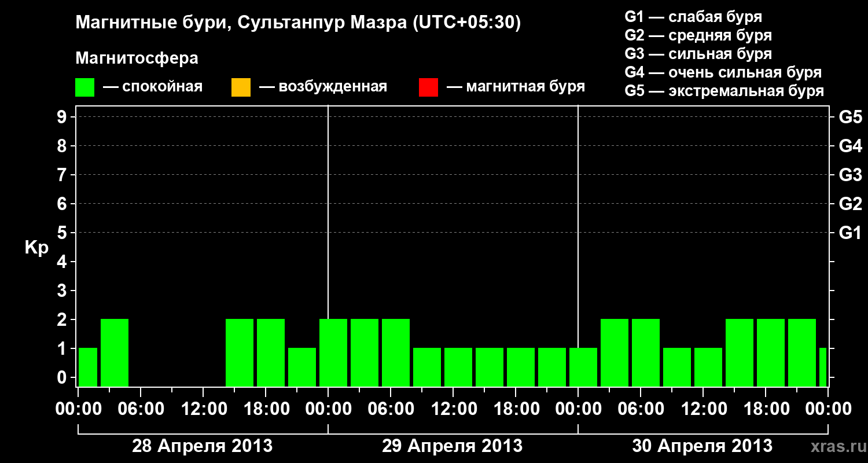Screen dimensions: 868x463
Task: Click the bar spanning midnight into 29 April
Action: pos(333,352)
